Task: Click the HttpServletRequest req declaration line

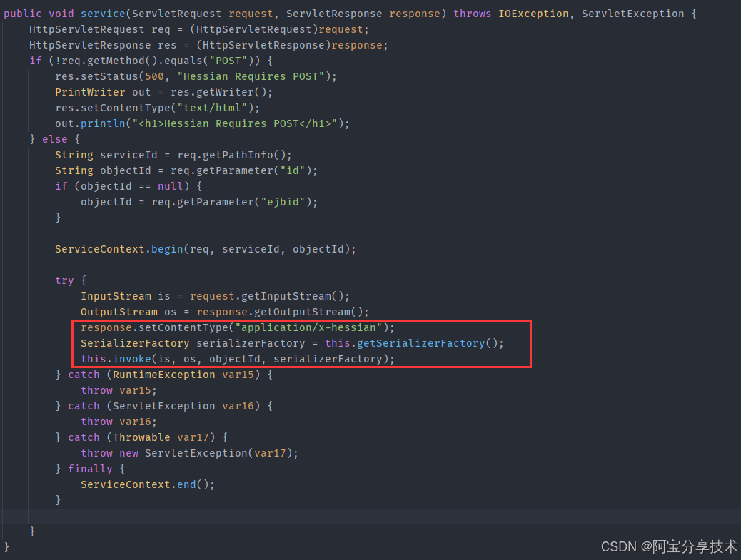Action: click(x=199, y=29)
